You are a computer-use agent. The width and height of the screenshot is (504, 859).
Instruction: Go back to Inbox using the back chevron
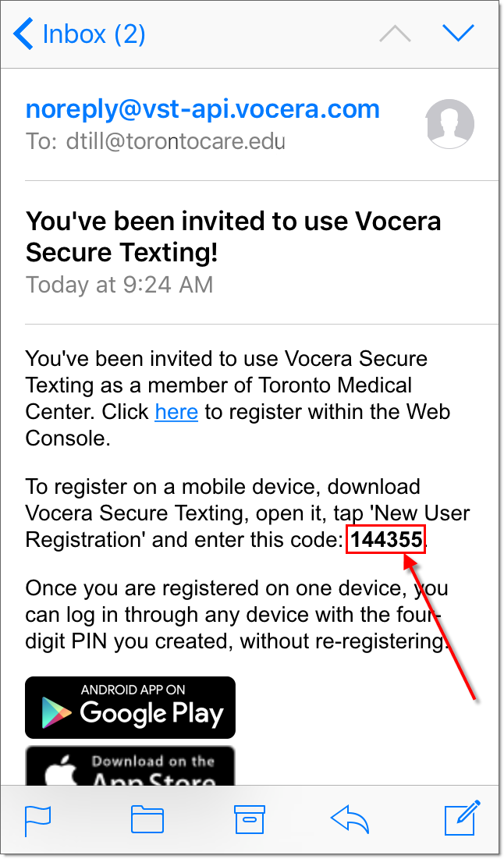point(24,34)
